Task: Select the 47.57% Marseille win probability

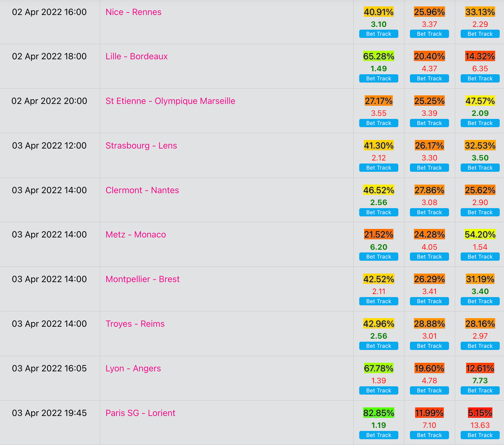Action: (x=480, y=101)
